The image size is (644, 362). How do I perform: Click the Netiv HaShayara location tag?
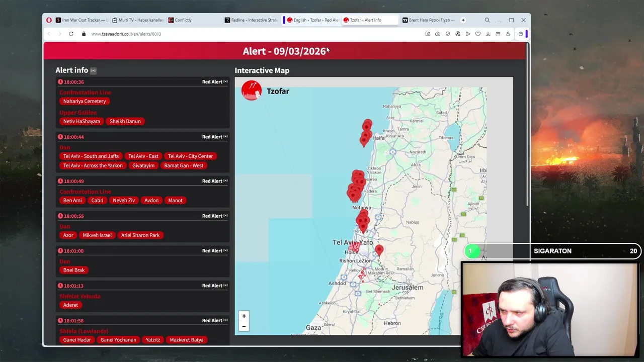(x=82, y=121)
